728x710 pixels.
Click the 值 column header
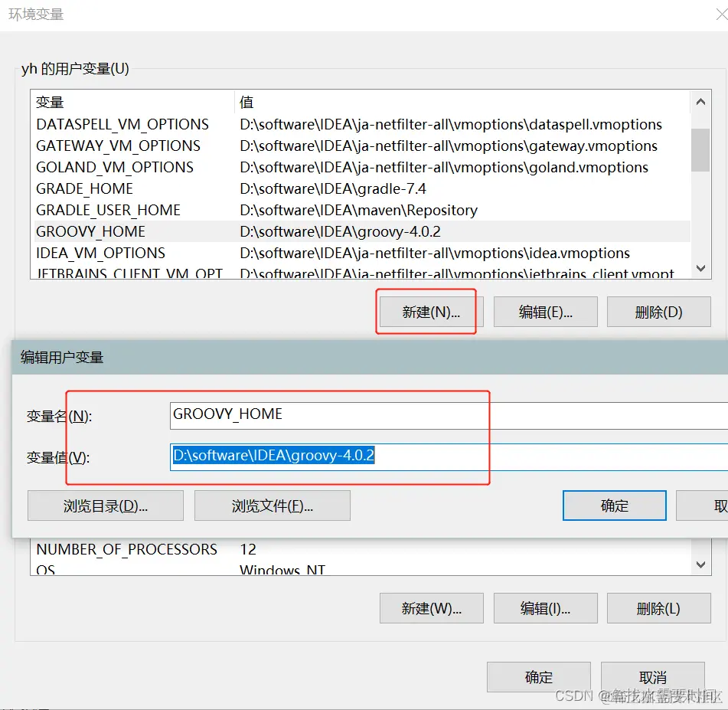462,102
